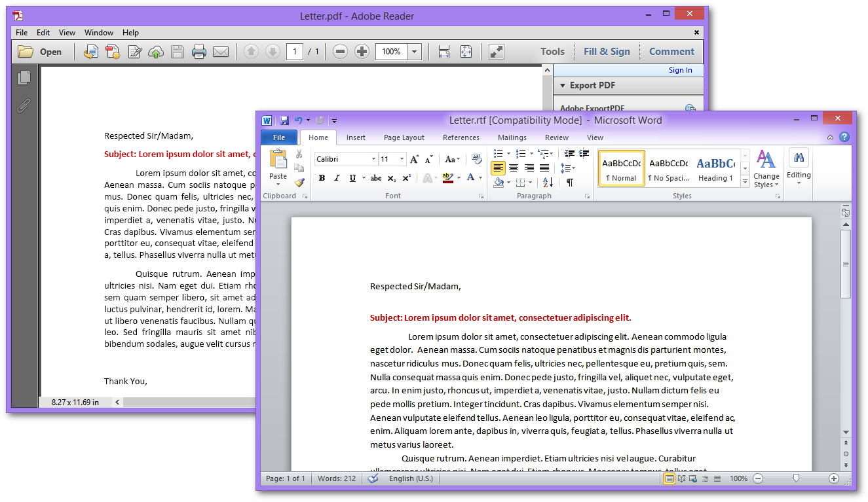Open Attachments paperclip panel in Adobe Reader
Viewport: 868px width, 502px height.
(24, 105)
